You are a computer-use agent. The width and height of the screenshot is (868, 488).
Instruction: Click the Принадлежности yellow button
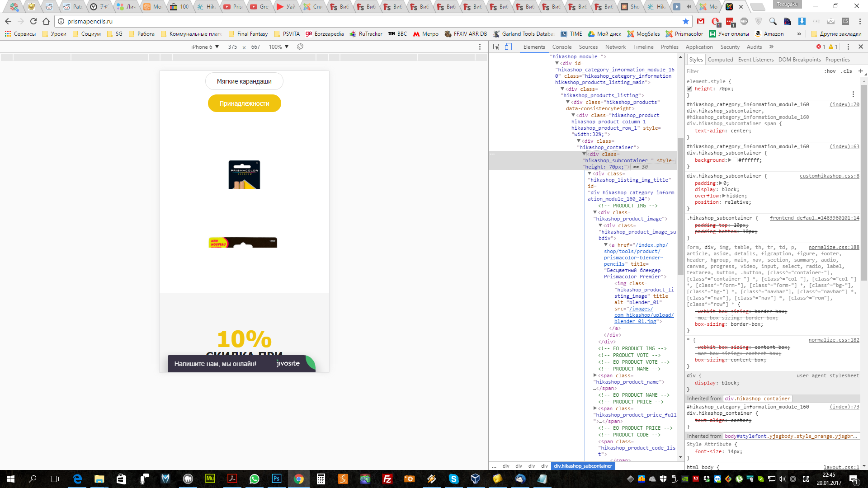click(244, 103)
